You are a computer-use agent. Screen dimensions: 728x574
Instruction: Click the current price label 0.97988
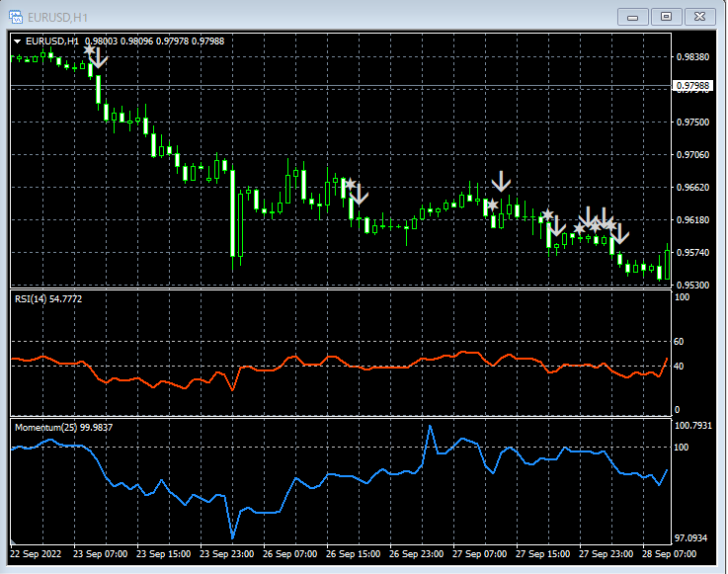tap(693, 86)
